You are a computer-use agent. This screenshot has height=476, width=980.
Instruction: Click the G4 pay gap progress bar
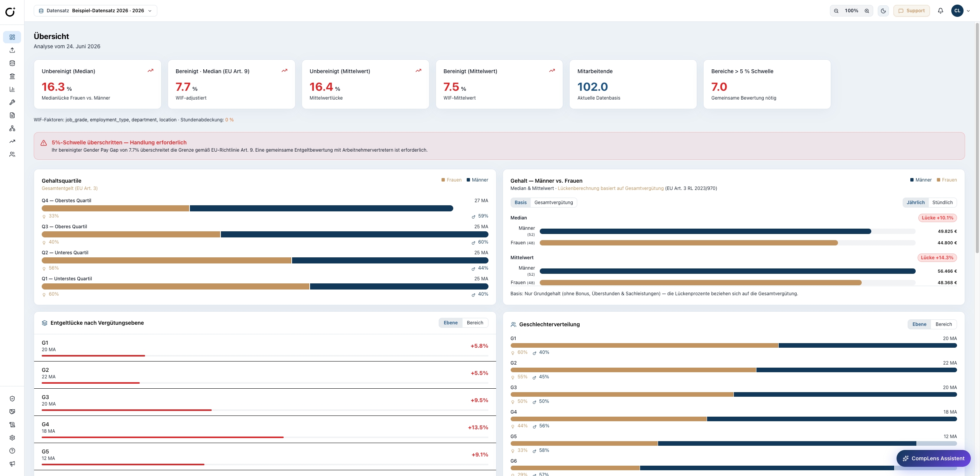265,437
